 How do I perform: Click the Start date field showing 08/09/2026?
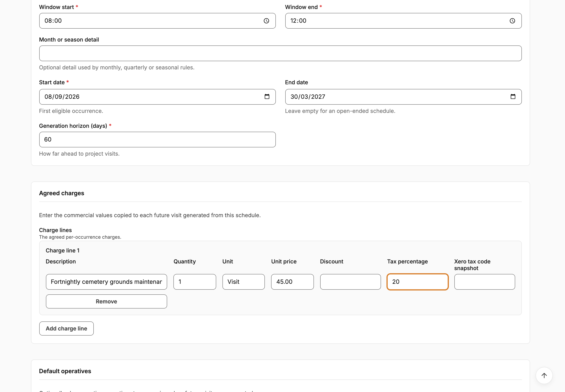tap(157, 97)
